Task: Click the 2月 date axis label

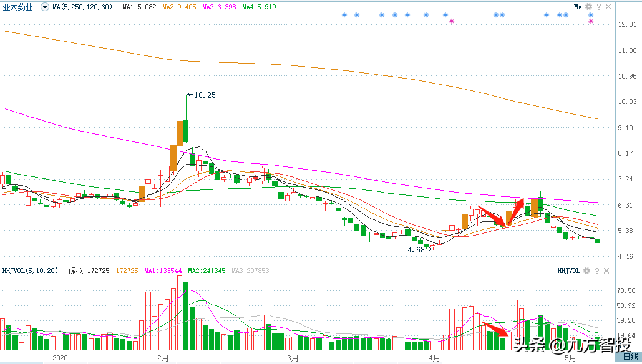Action: 163,358
